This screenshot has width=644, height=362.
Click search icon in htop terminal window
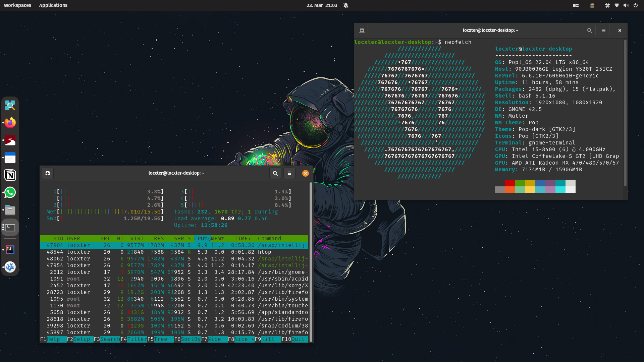click(x=275, y=173)
